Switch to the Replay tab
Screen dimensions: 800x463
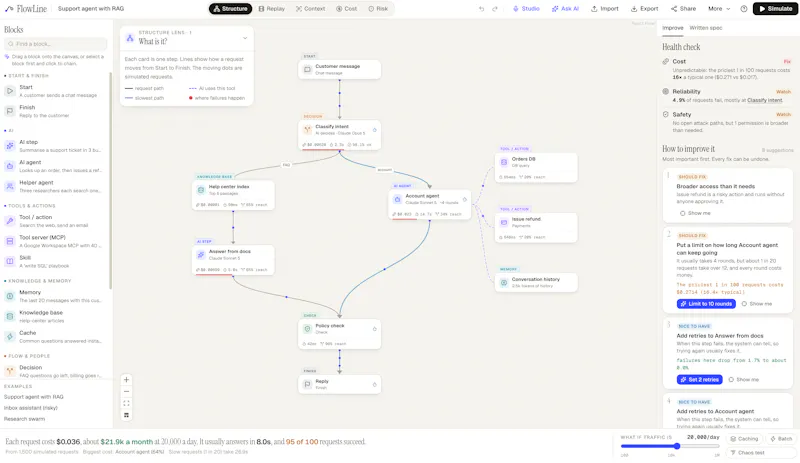[x=271, y=9]
